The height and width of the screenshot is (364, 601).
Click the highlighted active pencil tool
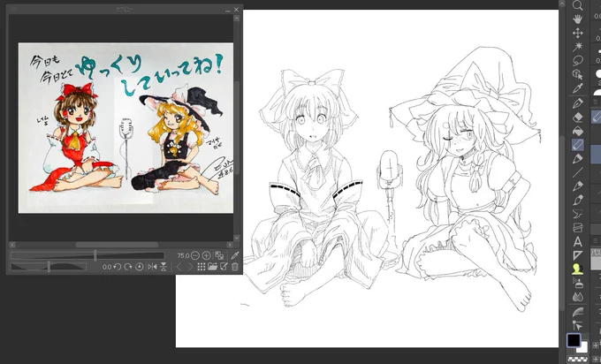pos(578,144)
